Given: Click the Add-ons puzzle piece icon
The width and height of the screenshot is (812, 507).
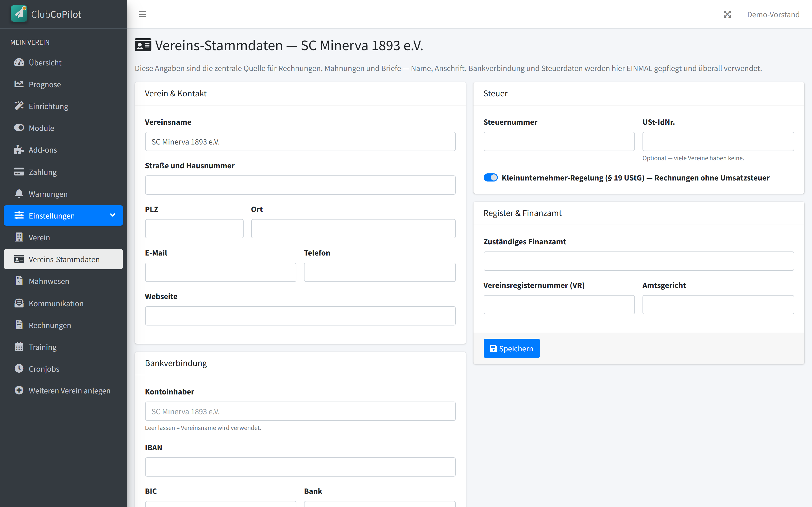Looking at the screenshot, I should click(x=19, y=150).
